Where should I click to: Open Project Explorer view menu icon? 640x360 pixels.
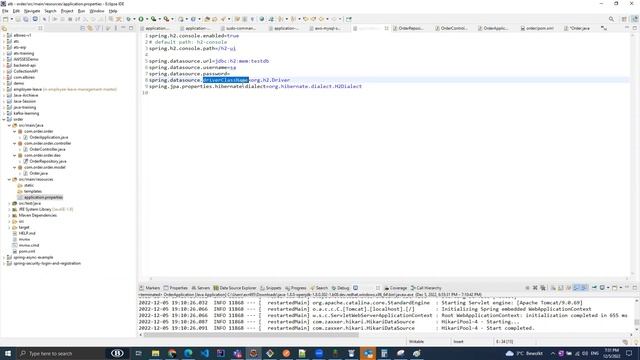[x=116, y=28]
